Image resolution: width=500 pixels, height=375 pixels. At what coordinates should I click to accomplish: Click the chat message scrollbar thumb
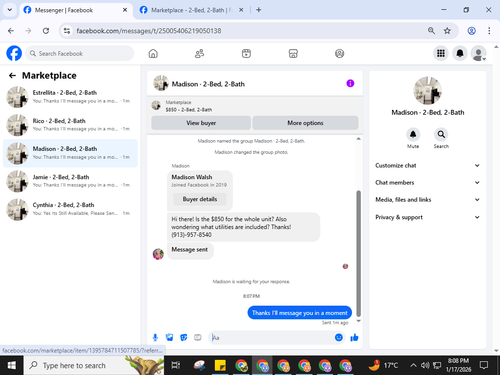(x=359, y=253)
